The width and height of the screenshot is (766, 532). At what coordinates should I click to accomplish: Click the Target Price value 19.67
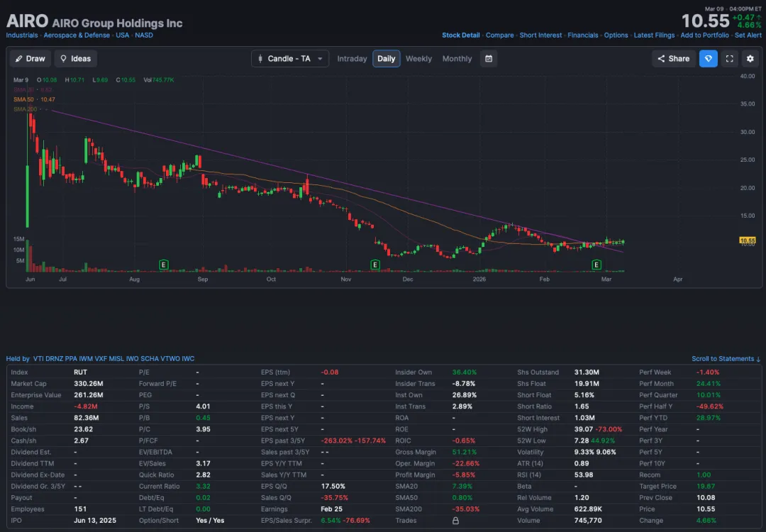(706, 487)
